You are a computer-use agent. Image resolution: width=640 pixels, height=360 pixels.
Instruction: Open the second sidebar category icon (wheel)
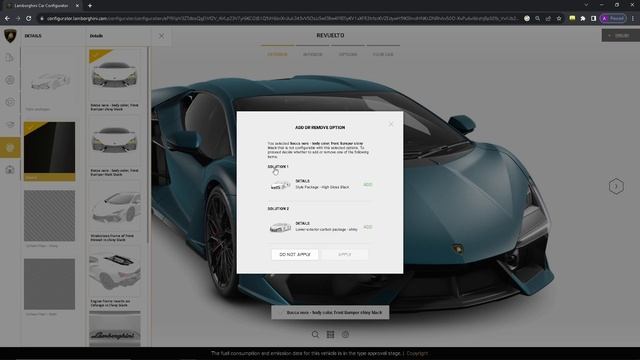coord(10,80)
